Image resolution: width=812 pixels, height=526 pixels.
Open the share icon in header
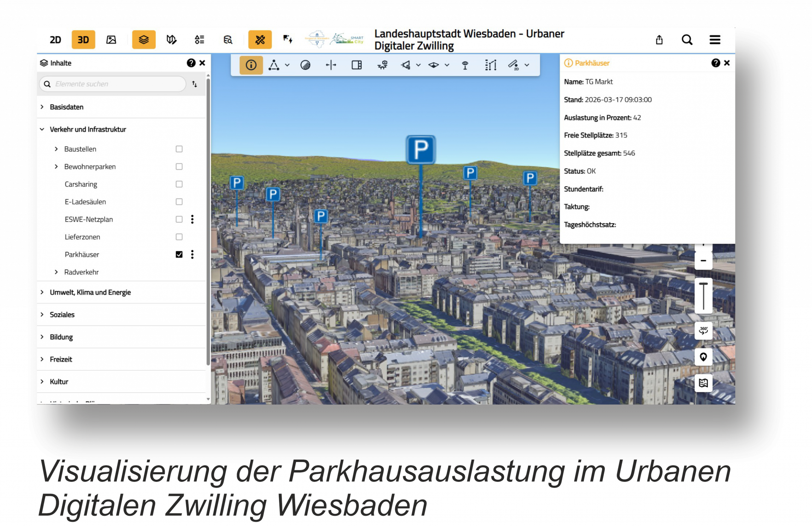pyautogui.click(x=659, y=40)
